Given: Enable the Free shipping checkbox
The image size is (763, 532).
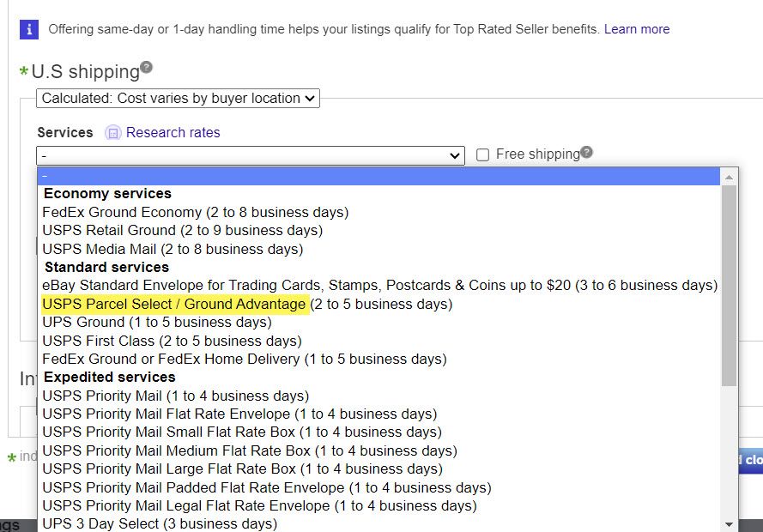Looking at the screenshot, I should click(x=482, y=155).
